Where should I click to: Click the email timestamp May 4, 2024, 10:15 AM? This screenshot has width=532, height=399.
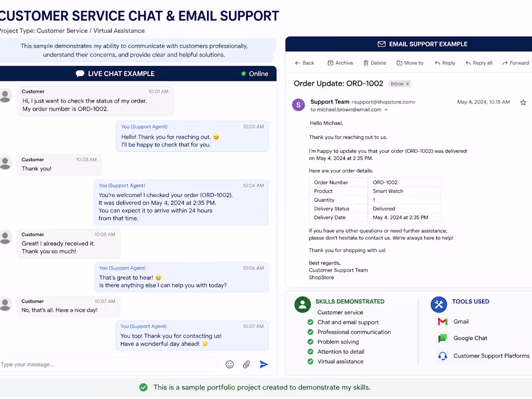pos(484,102)
